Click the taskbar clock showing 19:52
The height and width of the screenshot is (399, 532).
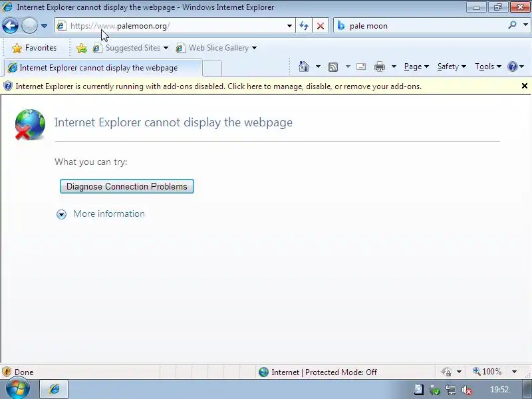[499, 390]
